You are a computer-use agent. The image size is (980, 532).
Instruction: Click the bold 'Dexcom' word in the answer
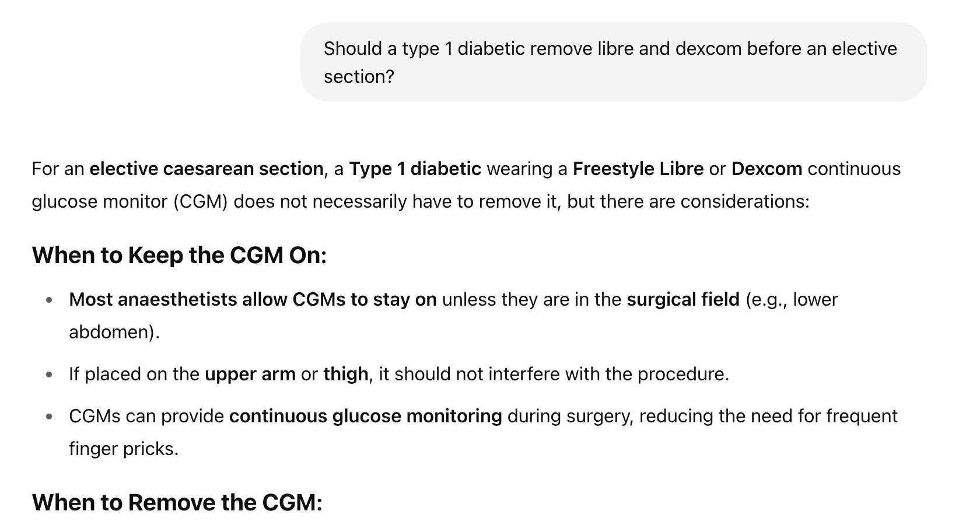pos(766,169)
